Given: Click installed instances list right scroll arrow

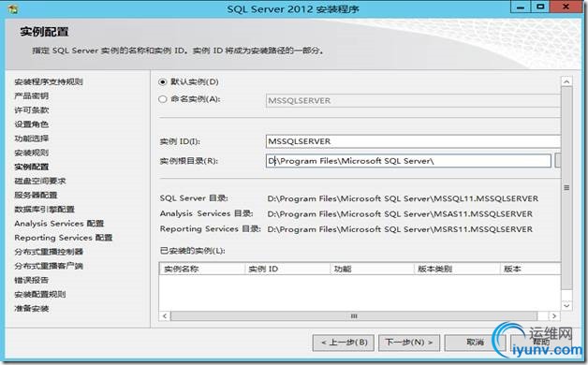Looking at the screenshot, I should coord(554,316).
